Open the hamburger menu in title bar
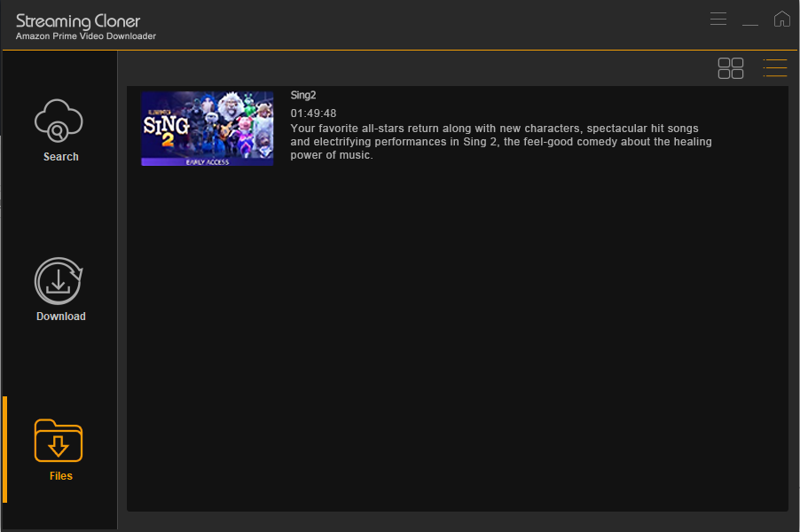Image resolution: width=800 pixels, height=532 pixels. coord(718,19)
